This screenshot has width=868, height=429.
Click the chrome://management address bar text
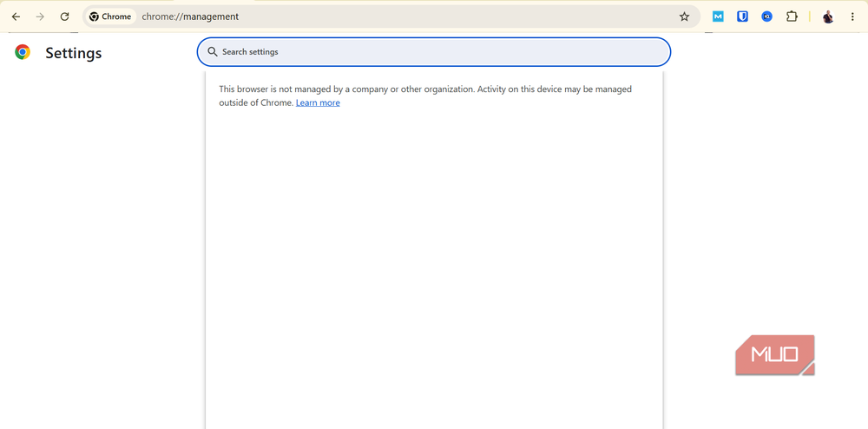[190, 16]
